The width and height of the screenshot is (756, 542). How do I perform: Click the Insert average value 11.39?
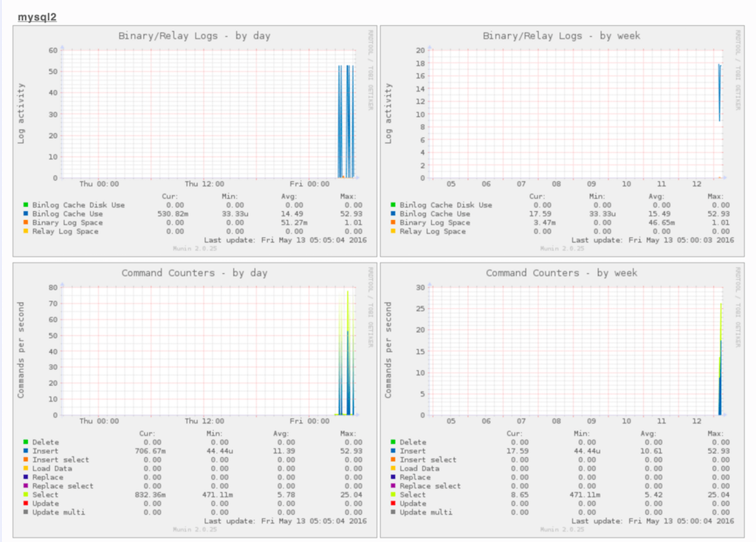(283, 451)
